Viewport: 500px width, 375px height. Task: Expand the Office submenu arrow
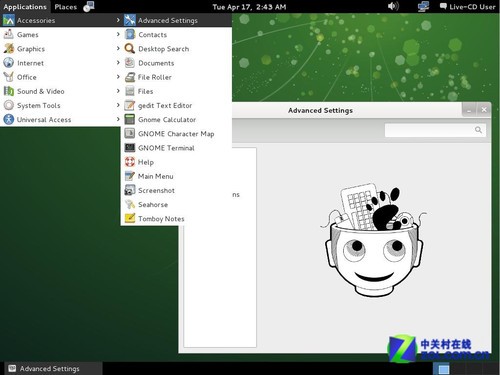pyautogui.click(x=118, y=77)
